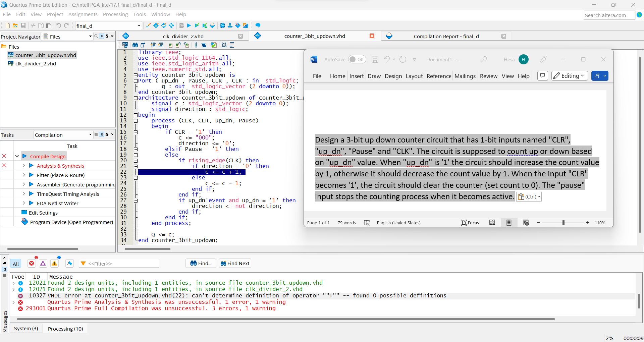This screenshot has height=342, width=644.
Task: Select the Analysis & Synthesis check-mark toolbar icon
Action: tap(197, 25)
